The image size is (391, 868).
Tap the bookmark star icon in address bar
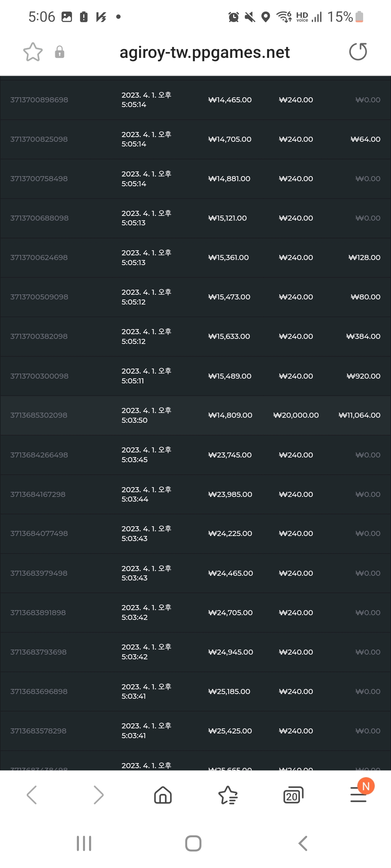click(33, 52)
